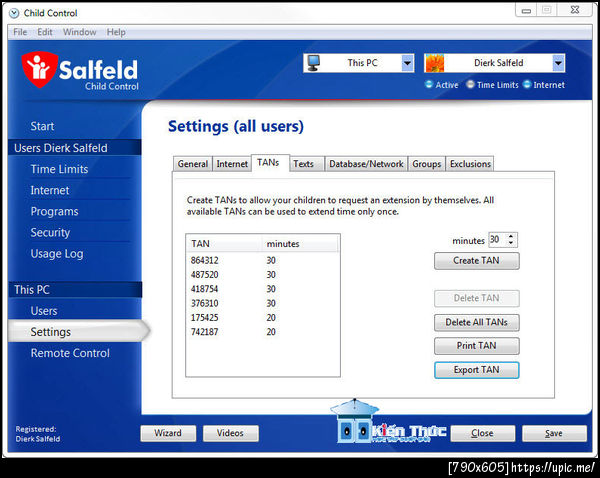Click Delete All TANs button
Viewport: 600px width, 478px height.
tap(476, 322)
